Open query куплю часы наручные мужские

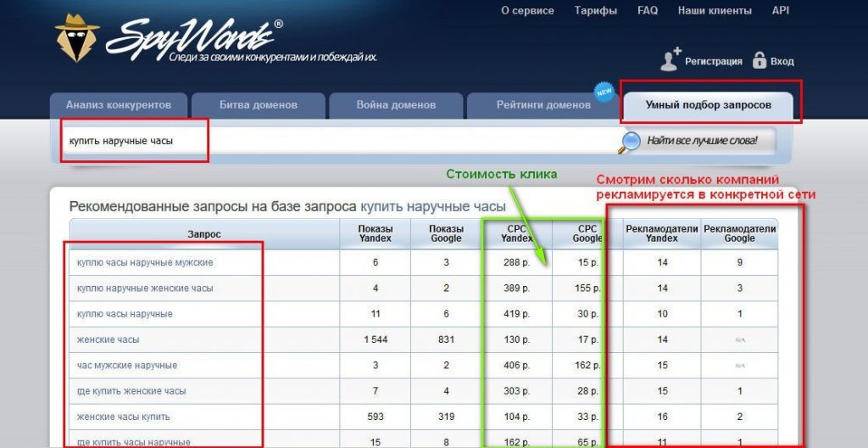click(145, 263)
